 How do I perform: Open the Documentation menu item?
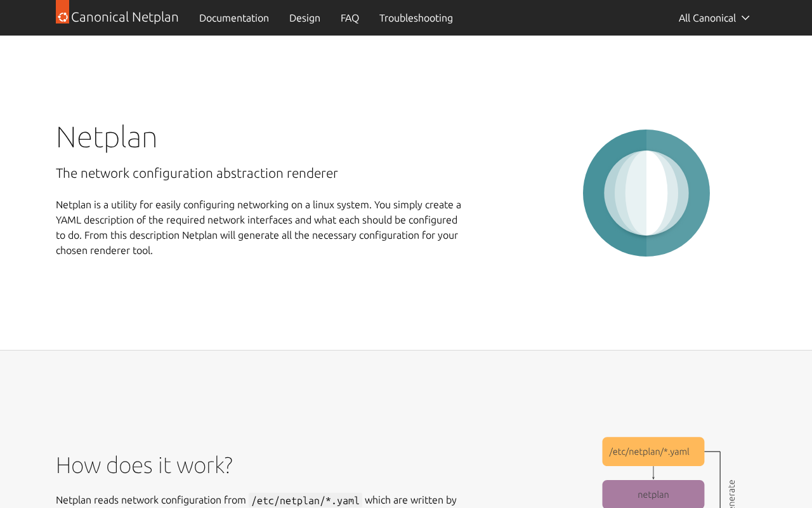coord(234,18)
